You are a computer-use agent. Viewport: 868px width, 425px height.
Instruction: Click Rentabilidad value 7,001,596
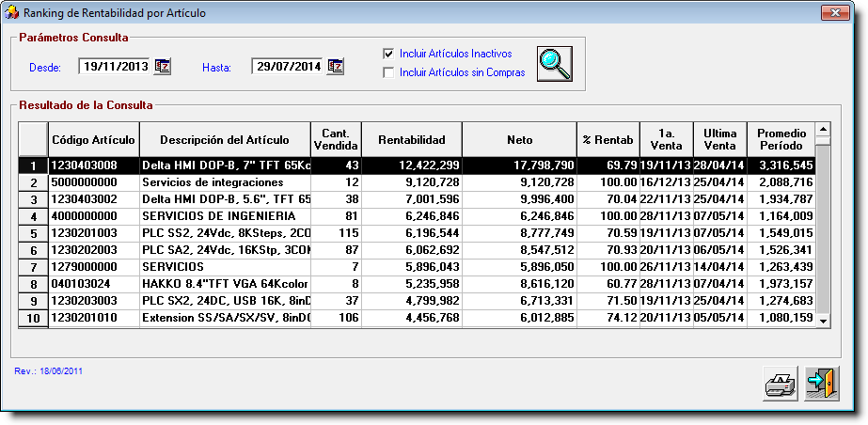click(x=412, y=199)
